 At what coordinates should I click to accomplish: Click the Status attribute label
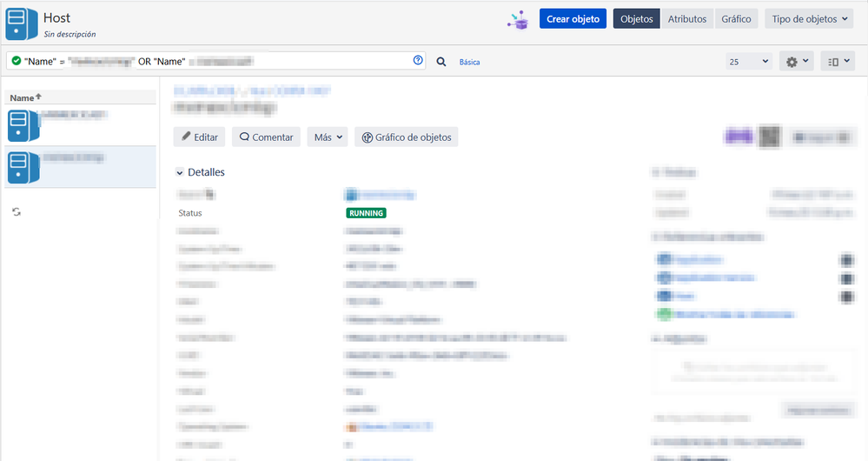click(x=190, y=213)
